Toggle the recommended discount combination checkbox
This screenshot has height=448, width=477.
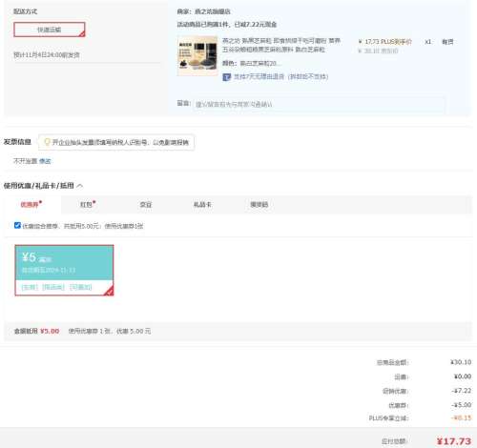(x=17, y=225)
